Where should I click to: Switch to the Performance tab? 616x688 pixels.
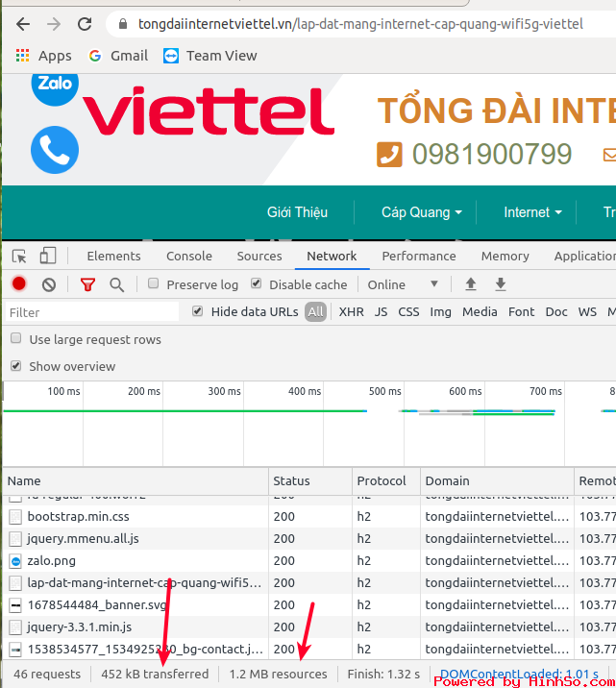click(419, 256)
